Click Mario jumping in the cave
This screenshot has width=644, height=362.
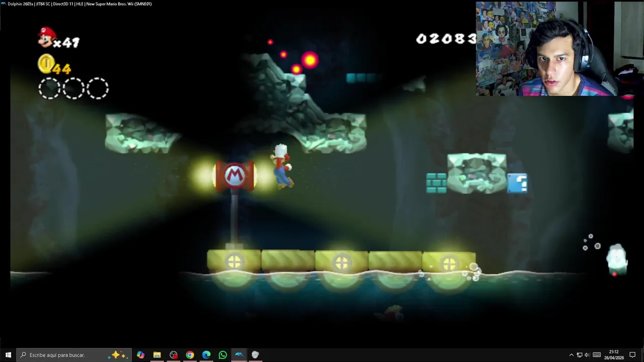[x=282, y=166]
